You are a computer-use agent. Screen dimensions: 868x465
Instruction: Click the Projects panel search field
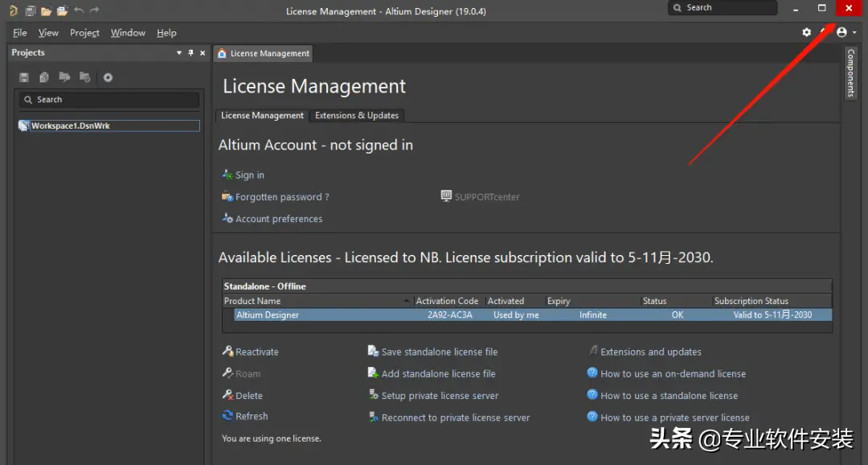(108, 100)
